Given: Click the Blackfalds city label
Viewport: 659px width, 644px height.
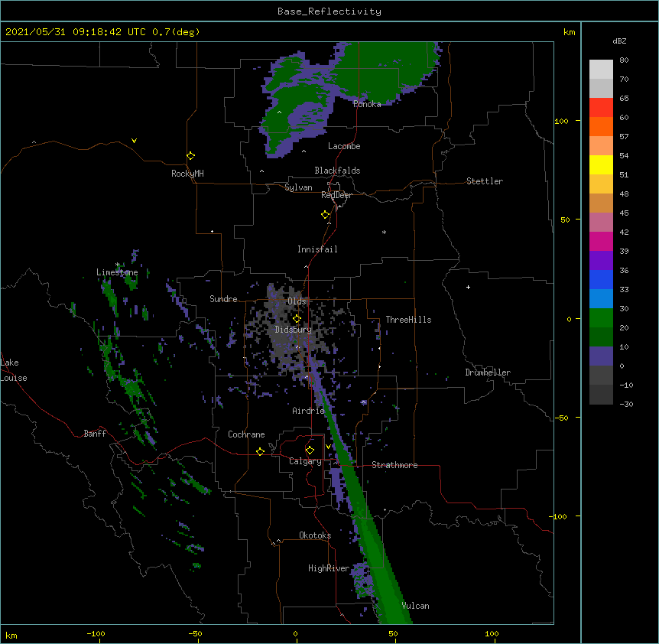Looking at the screenshot, I should [x=337, y=171].
